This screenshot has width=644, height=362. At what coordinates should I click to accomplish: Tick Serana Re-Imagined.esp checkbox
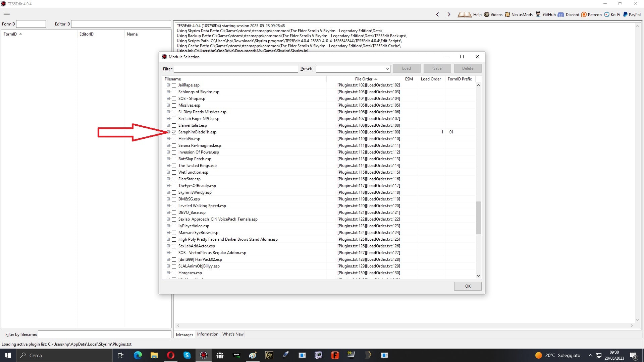click(x=174, y=145)
